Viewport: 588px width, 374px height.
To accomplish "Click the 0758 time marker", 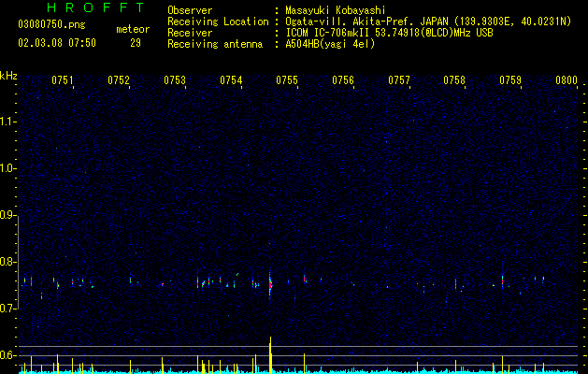I will coord(454,80).
